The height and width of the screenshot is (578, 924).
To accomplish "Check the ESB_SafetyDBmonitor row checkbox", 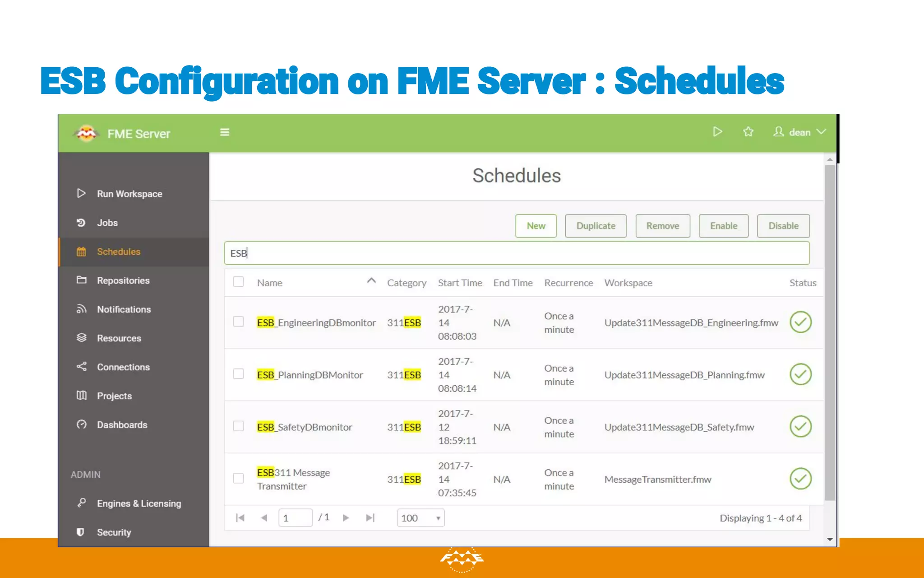I will 238,426.
